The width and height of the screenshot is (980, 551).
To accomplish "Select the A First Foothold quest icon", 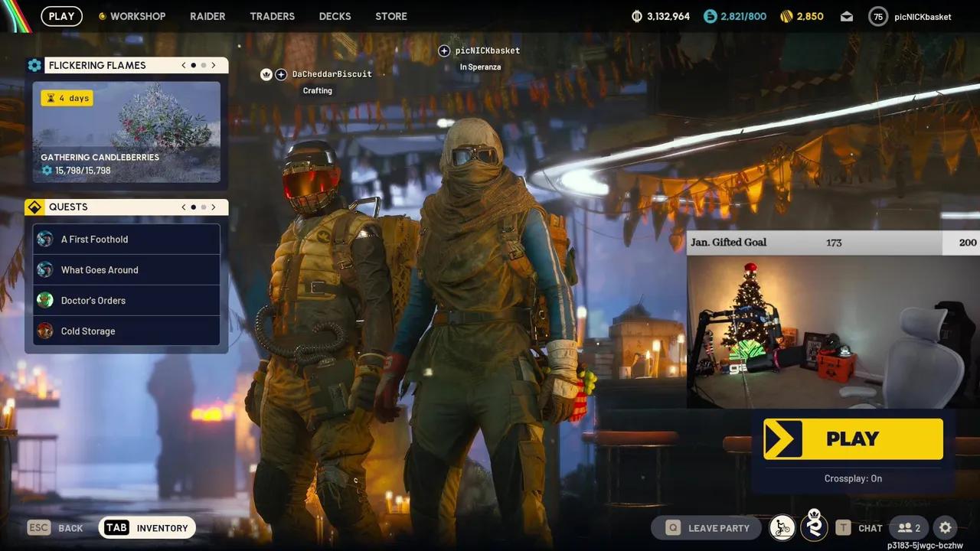I will [44, 239].
